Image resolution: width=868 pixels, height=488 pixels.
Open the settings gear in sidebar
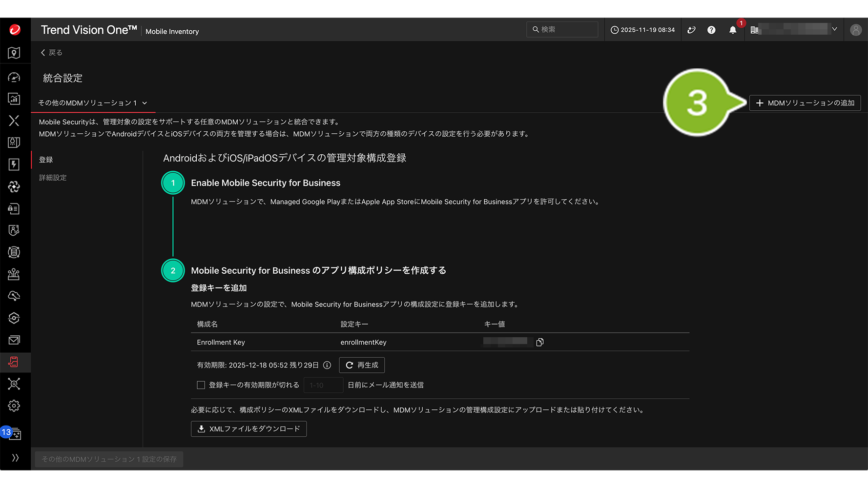point(14,406)
